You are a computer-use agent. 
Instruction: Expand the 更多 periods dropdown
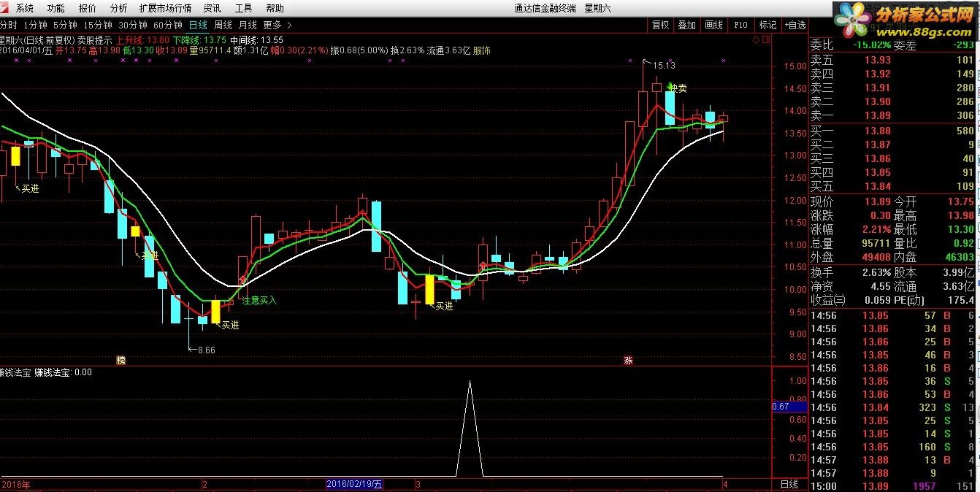tap(277, 24)
